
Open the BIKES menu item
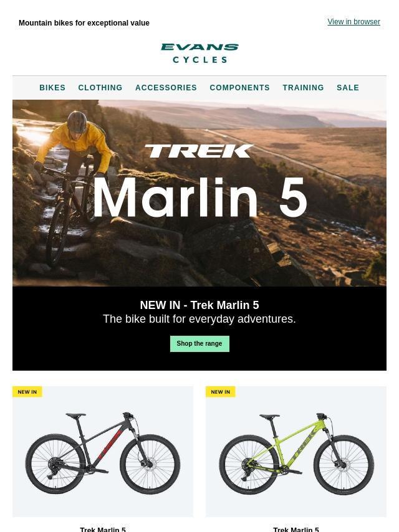click(52, 88)
